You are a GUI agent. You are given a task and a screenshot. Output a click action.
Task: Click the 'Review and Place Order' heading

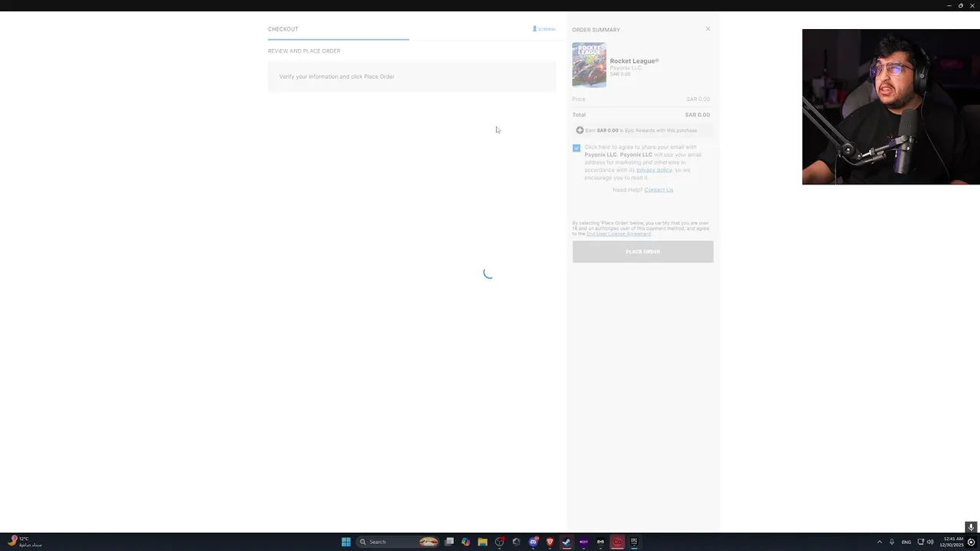[x=304, y=51]
